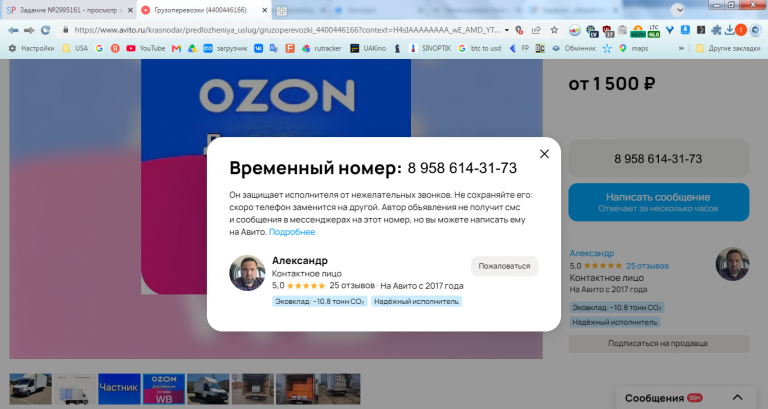
Task: Open the SINOPTIK bookmark
Action: [x=430, y=48]
